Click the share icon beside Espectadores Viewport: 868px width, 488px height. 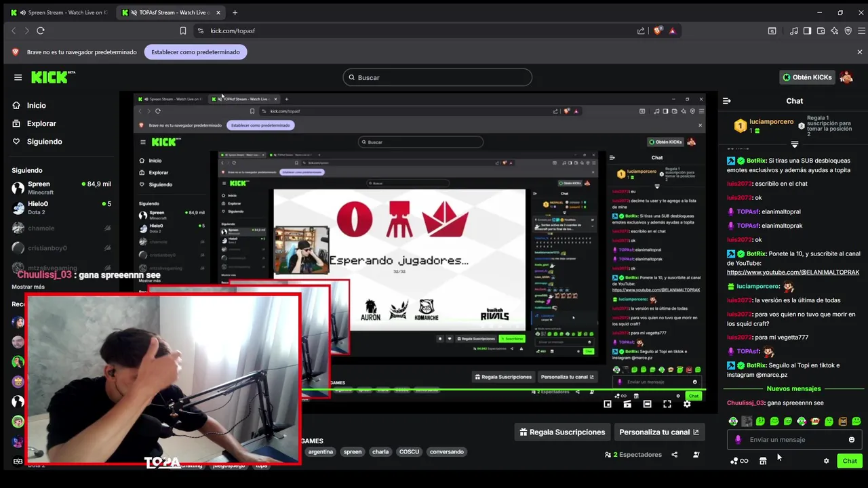[674, 455]
